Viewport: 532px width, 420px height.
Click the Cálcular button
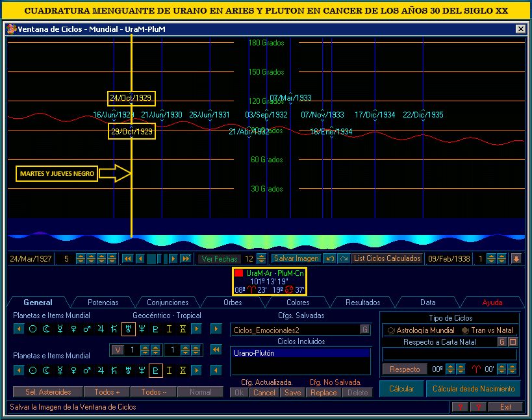[x=401, y=389]
